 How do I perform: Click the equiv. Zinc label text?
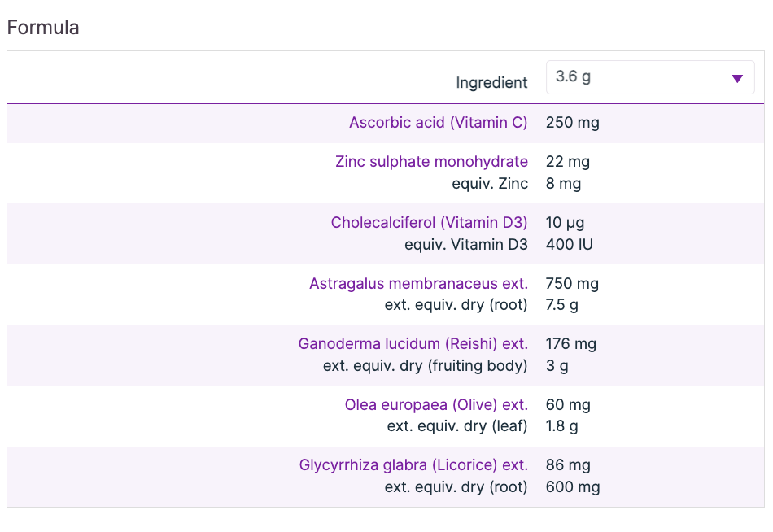coord(490,183)
